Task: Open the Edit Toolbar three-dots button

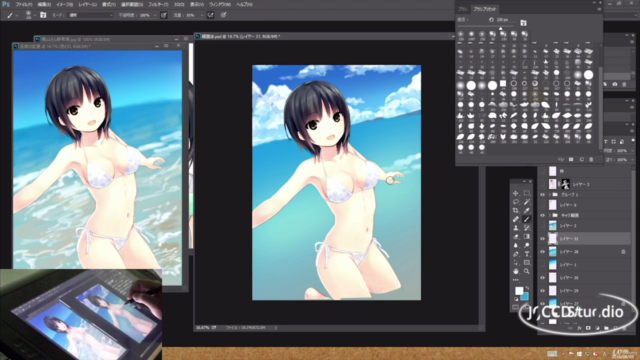Action: (x=516, y=280)
